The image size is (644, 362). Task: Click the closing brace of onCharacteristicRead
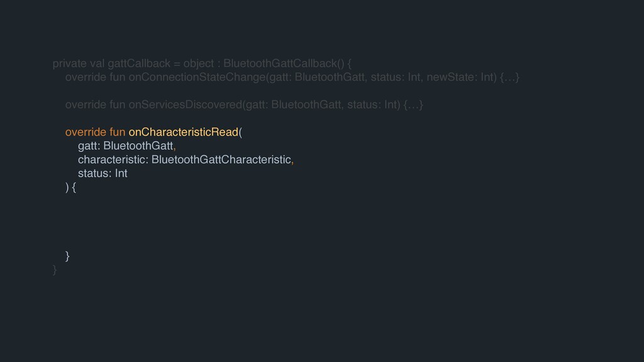[x=68, y=255]
